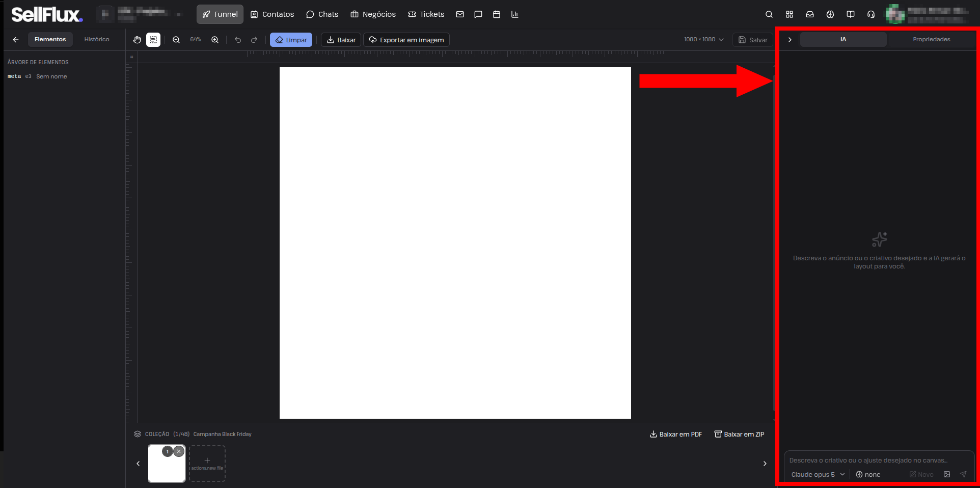This screenshot has height=488, width=980.
Task: Go to next collection page arrow
Action: (x=765, y=464)
